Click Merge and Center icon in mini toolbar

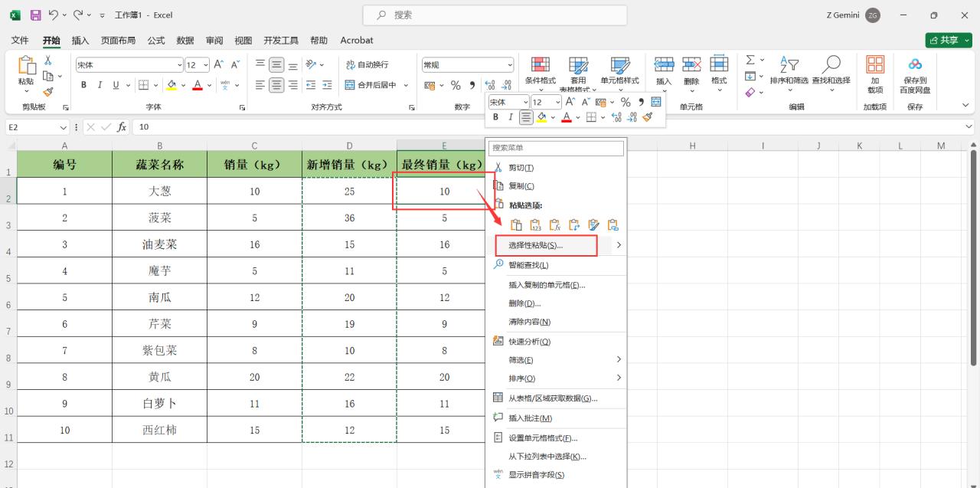(x=656, y=102)
